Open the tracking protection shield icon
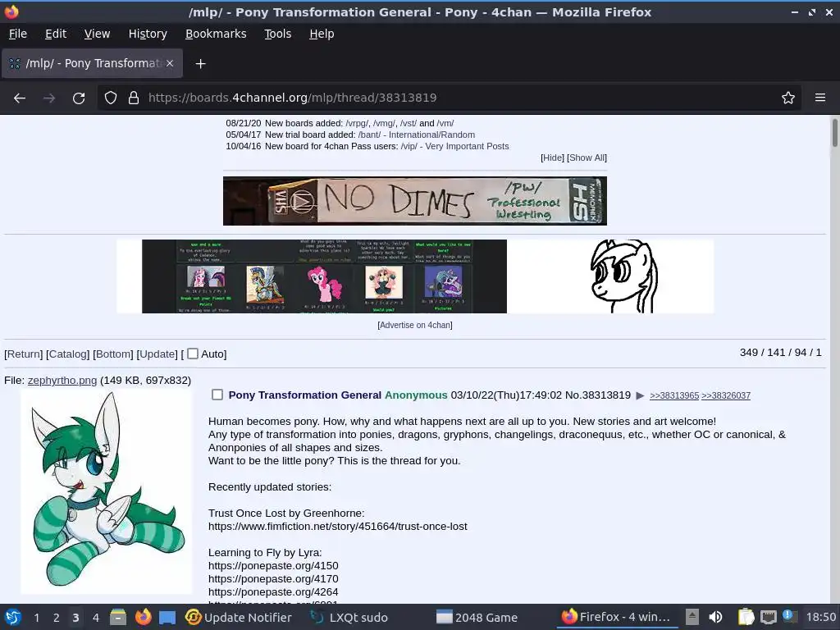Viewport: 840px width, 630px height. [x=111, y=98]
